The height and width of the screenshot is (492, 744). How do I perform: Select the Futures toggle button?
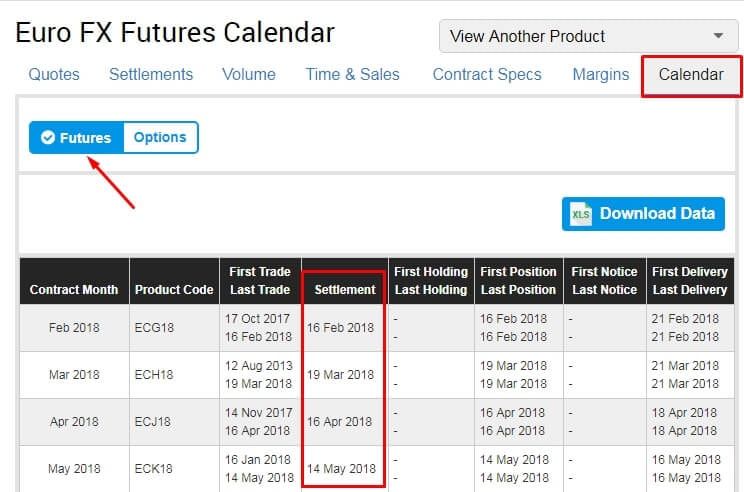77,138
